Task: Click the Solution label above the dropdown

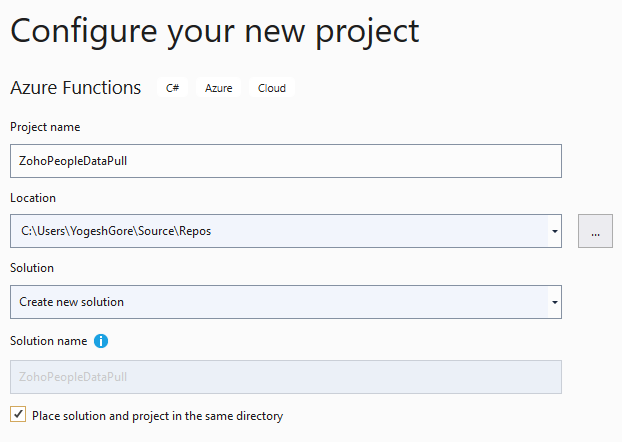Action: click(32, 268)
